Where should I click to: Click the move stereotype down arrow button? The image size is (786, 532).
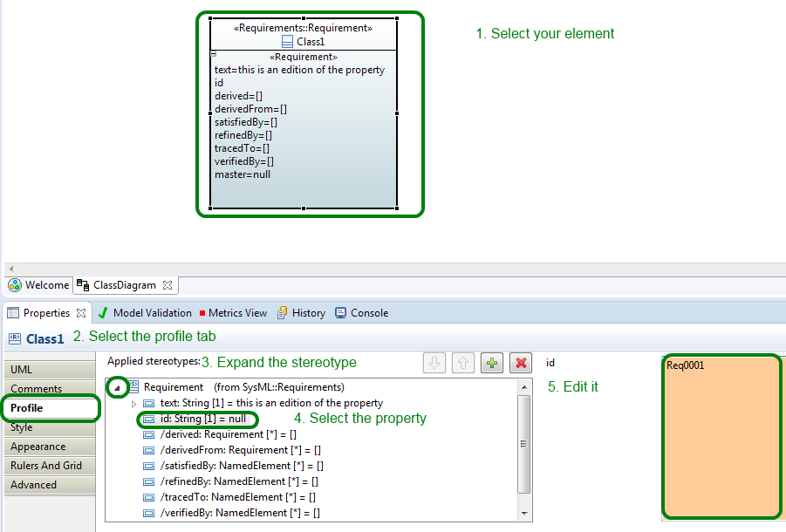(x=434, y=363)
